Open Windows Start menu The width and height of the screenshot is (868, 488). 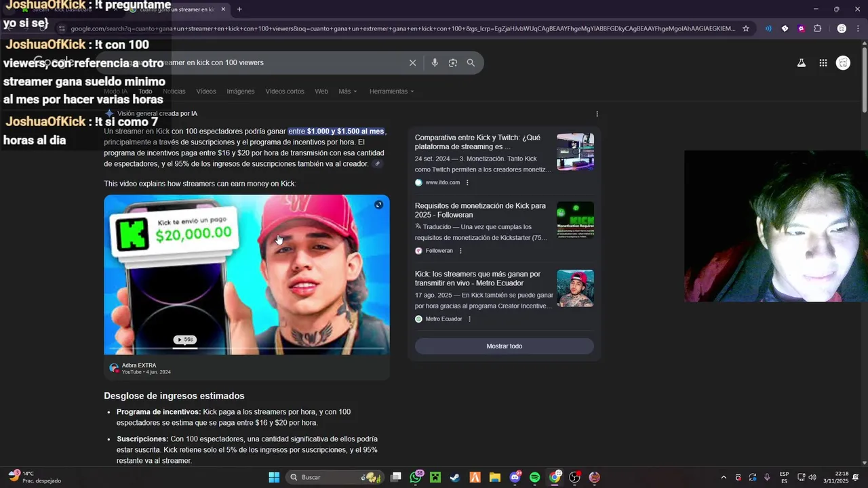[274, 477]
